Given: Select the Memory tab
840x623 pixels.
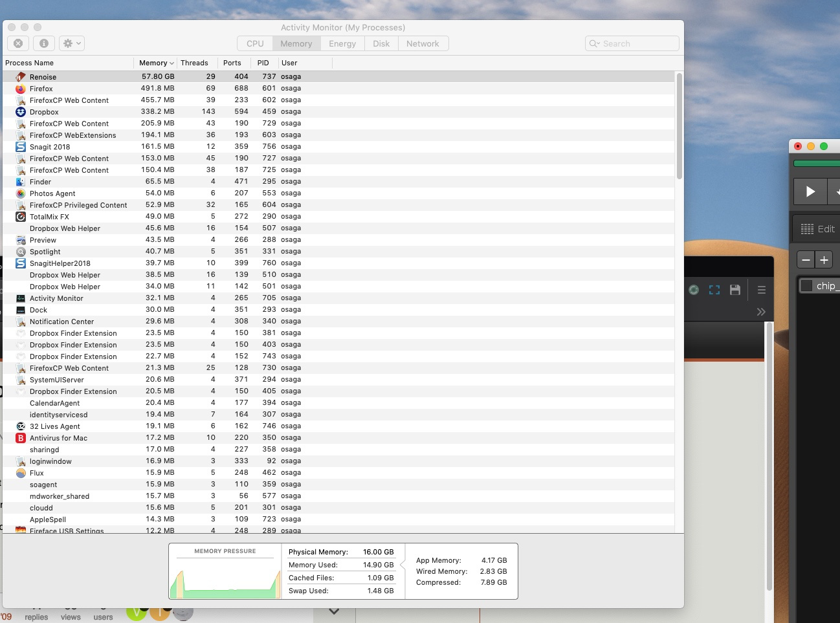Looking at the screenshot, I should pos(296,43).
